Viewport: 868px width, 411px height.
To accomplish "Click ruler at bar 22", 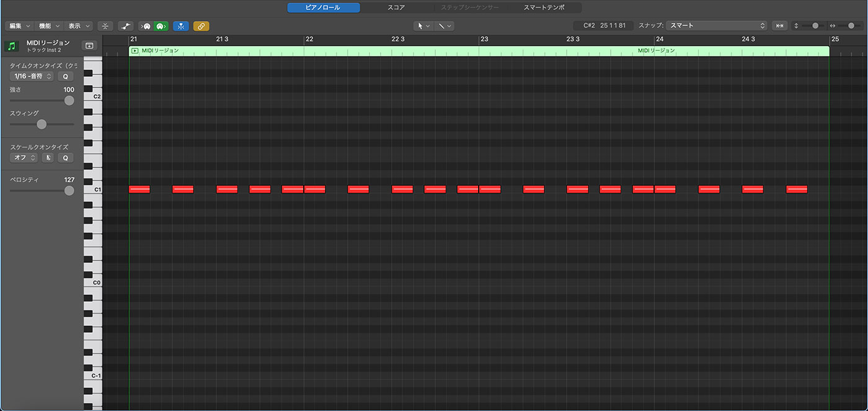I will pyautogui.click(x=309, y=39).
